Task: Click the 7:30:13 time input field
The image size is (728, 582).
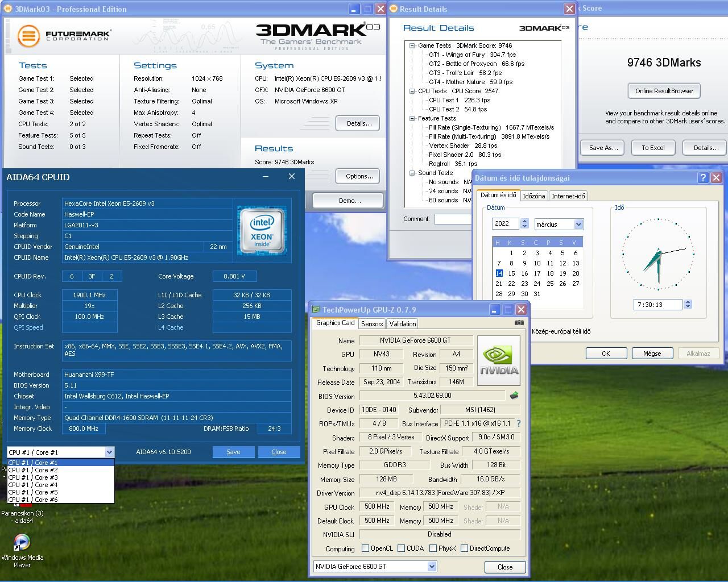Action: coord(658,305)
